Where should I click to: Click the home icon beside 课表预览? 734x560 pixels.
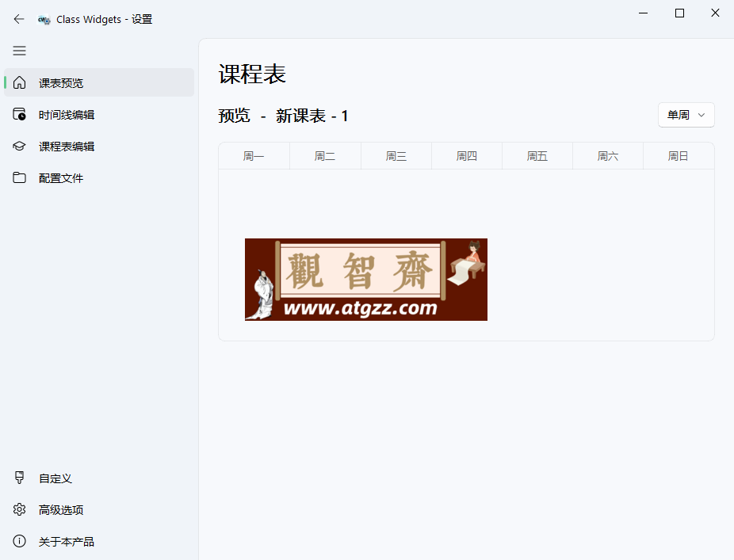click(x=19, y=83)
